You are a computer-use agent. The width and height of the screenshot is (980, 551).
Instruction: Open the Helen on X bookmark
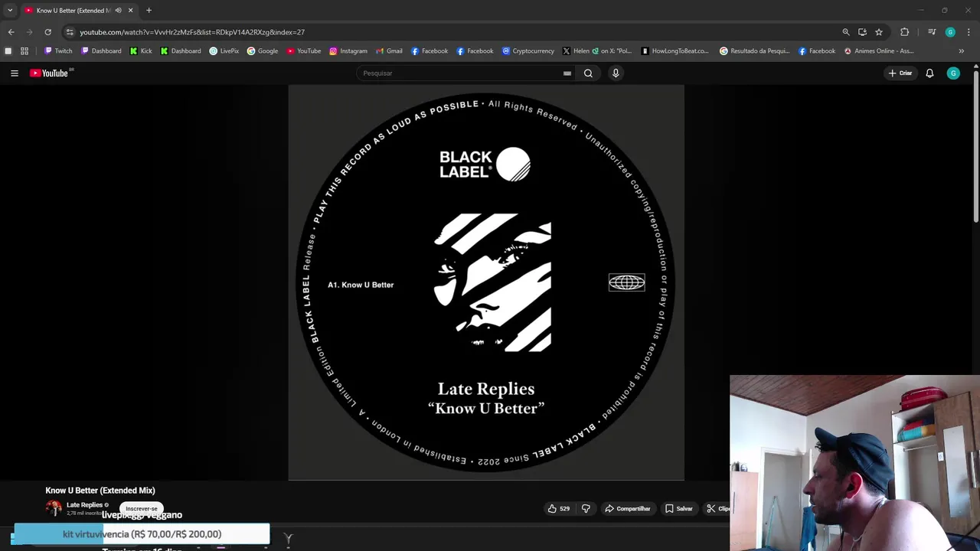pos(597,51)
